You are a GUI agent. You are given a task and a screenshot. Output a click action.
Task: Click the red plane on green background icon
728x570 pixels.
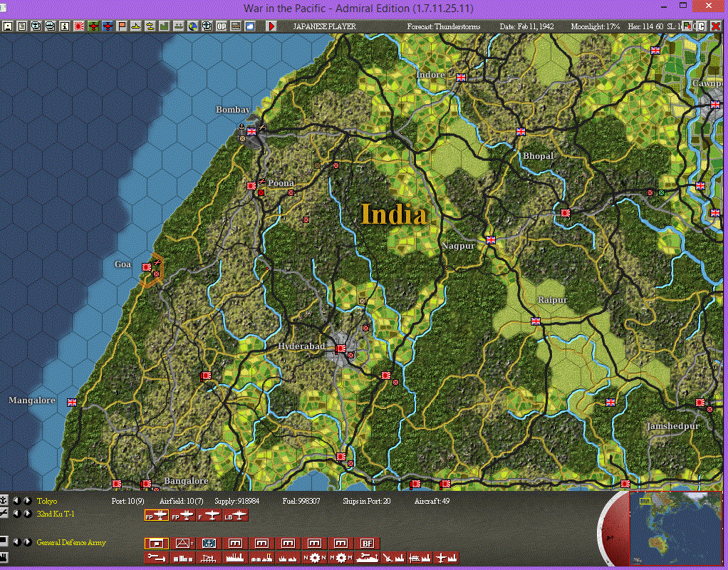[94, 26]
